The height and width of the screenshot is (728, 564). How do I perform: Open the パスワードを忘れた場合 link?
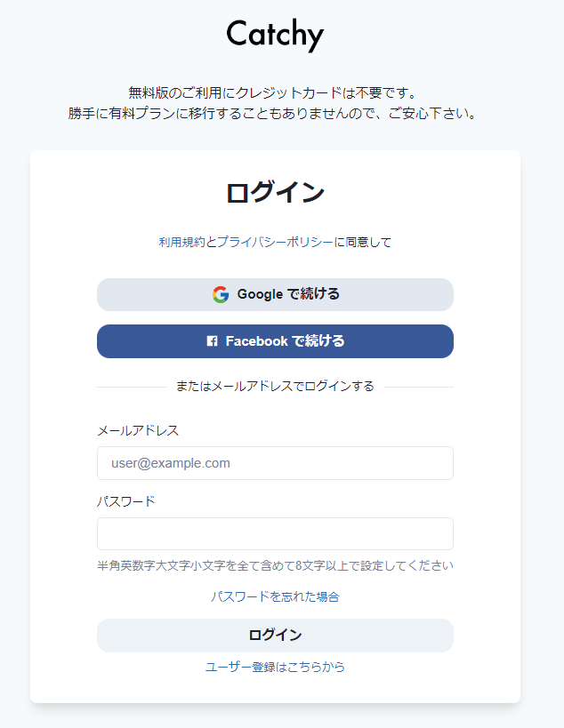tap(275, 596)
